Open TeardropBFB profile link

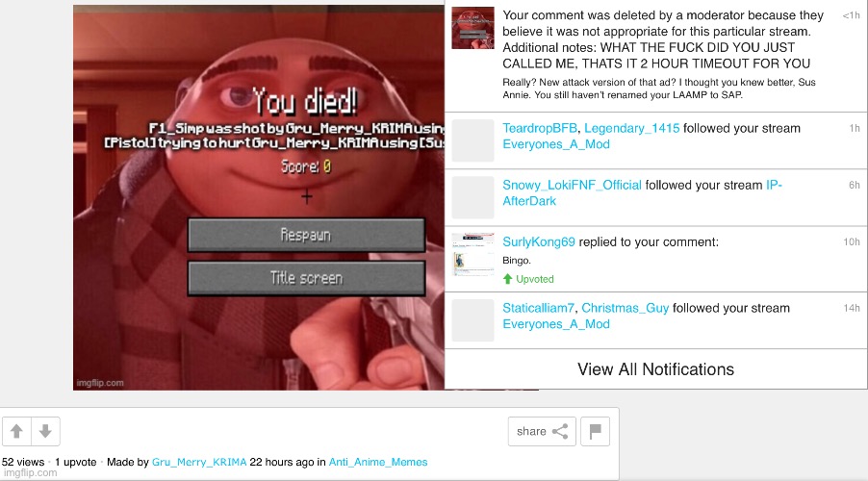coord(540,128)
